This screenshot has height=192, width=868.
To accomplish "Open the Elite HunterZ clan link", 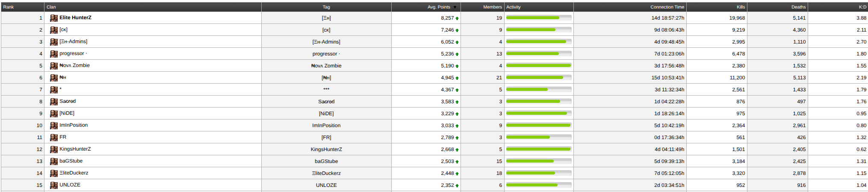I will (x=75, y=17).
